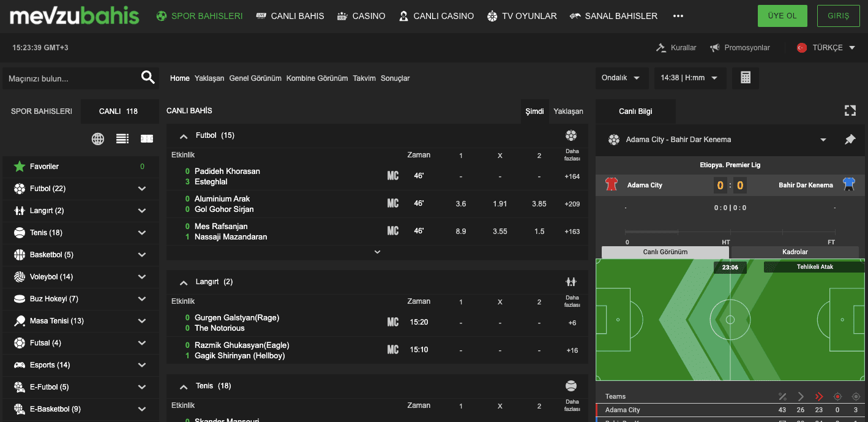Click the Langırt section foosball icon

tap(571, 282)
